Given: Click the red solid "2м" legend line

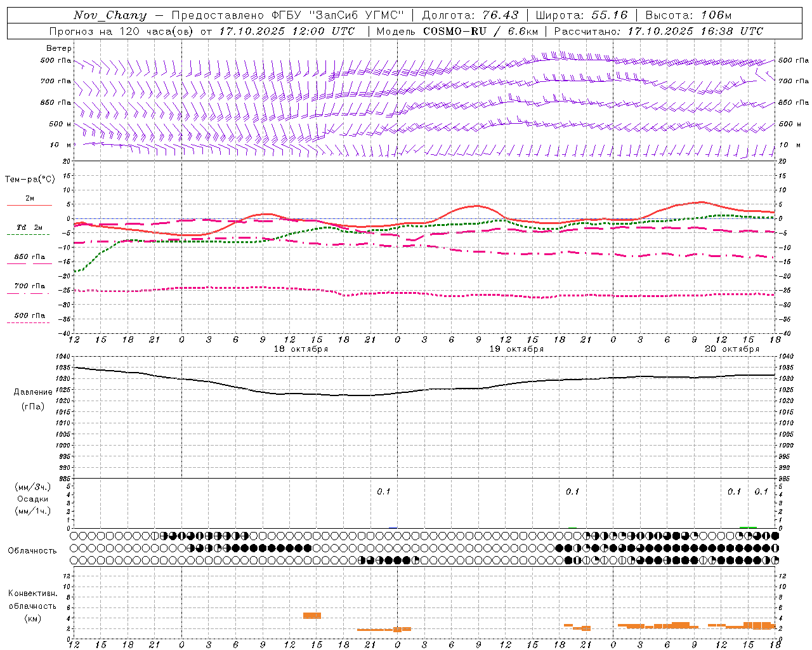Looking at the screenshot, I should click(x=29, y=205).
